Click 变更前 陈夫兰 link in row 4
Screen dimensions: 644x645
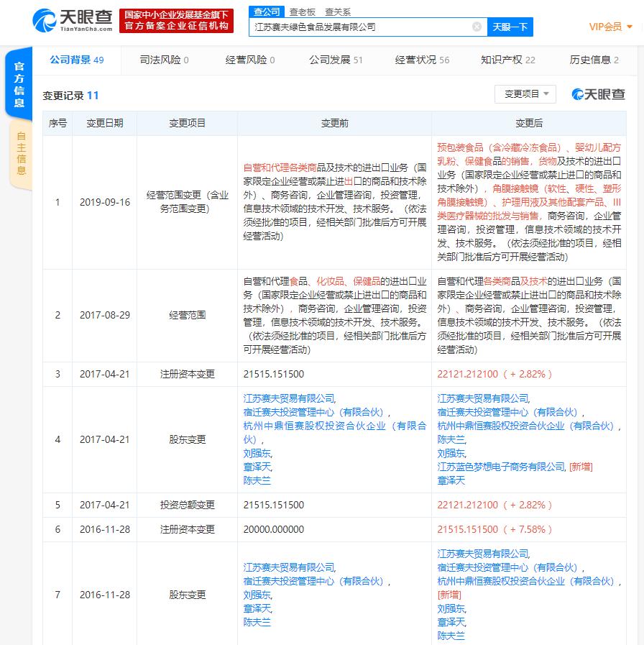click(x=257, y=480)
